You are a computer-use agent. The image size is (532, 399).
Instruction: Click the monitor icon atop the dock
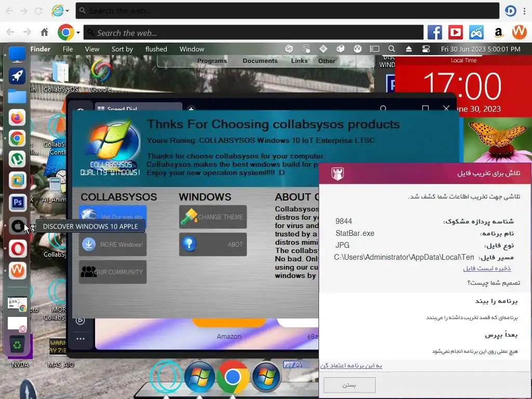click(x=17, y=54)
